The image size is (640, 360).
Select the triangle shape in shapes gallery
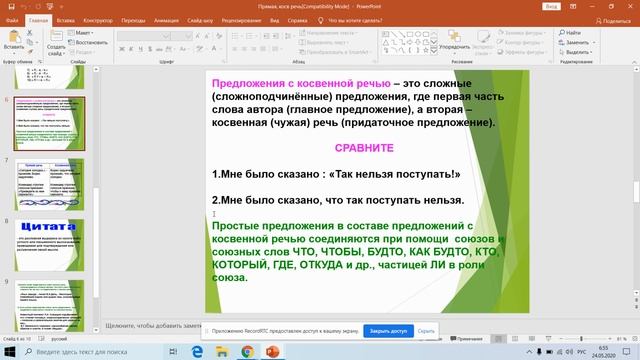click(x=386, y=42)
